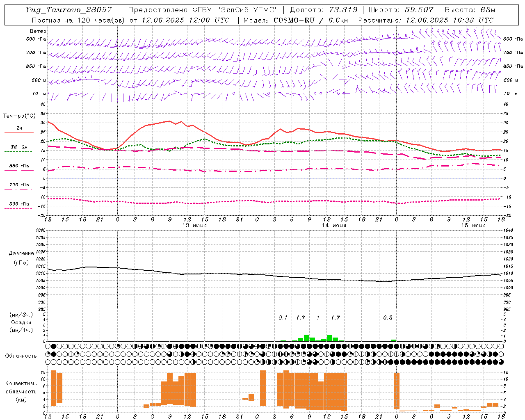The height and width of the screenshot is (420, 525).
Task: Click the Тем-ра(°C) axis label
Action: click(x=19, y=116)
